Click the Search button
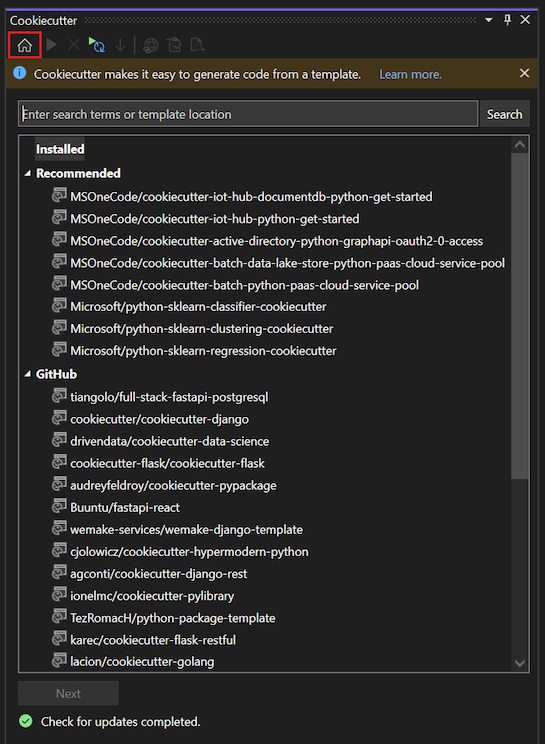545x744 pixels. coord(505,114)
